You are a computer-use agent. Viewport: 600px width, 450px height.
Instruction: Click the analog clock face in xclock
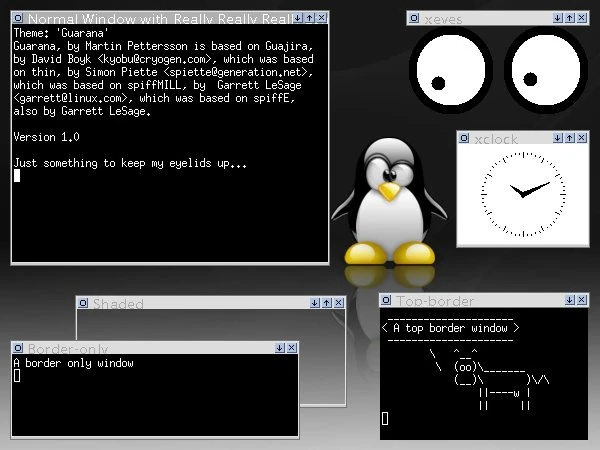tap(523, 194)
